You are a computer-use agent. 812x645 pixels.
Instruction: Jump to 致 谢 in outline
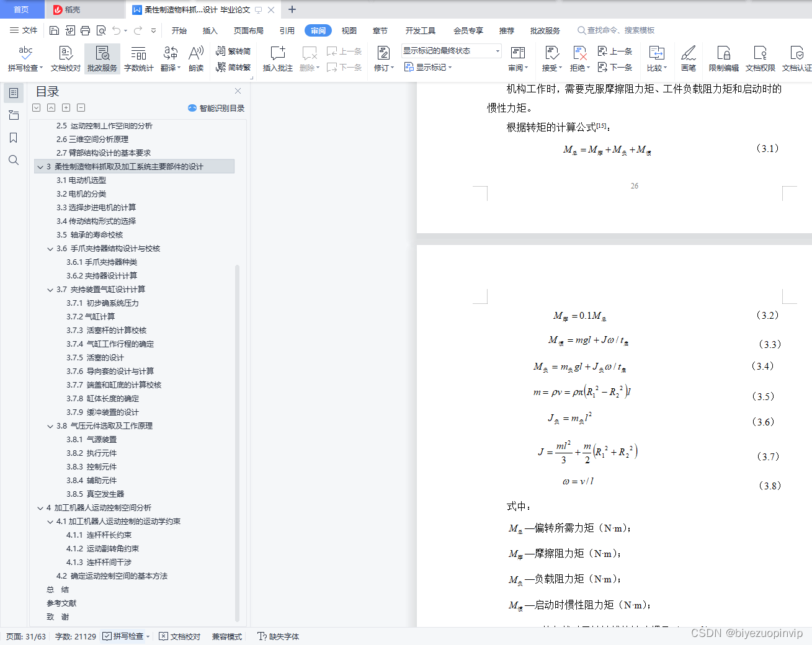point(58,617)
